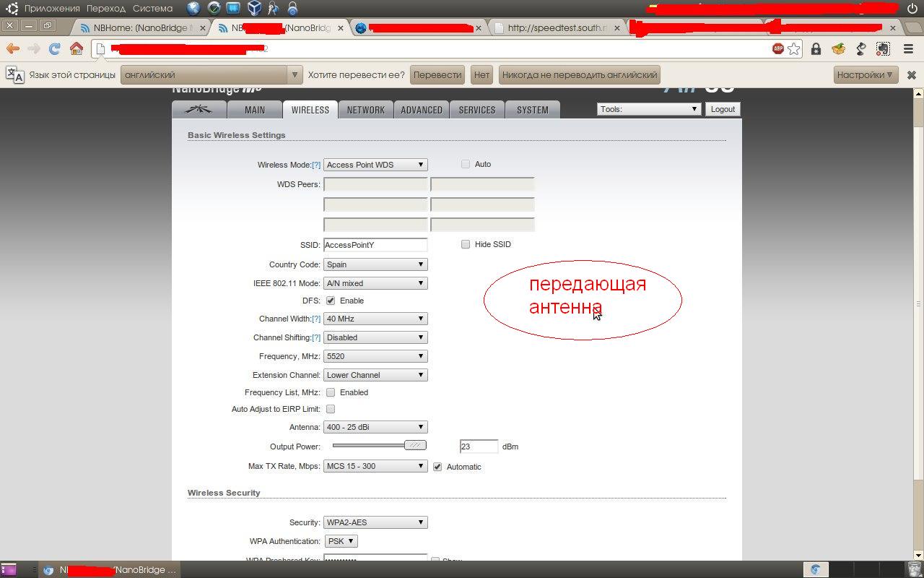This screenshot has width=924, height=578.
Task: Enable the Frequency List checkbox
Action: [x=331, y=392]
